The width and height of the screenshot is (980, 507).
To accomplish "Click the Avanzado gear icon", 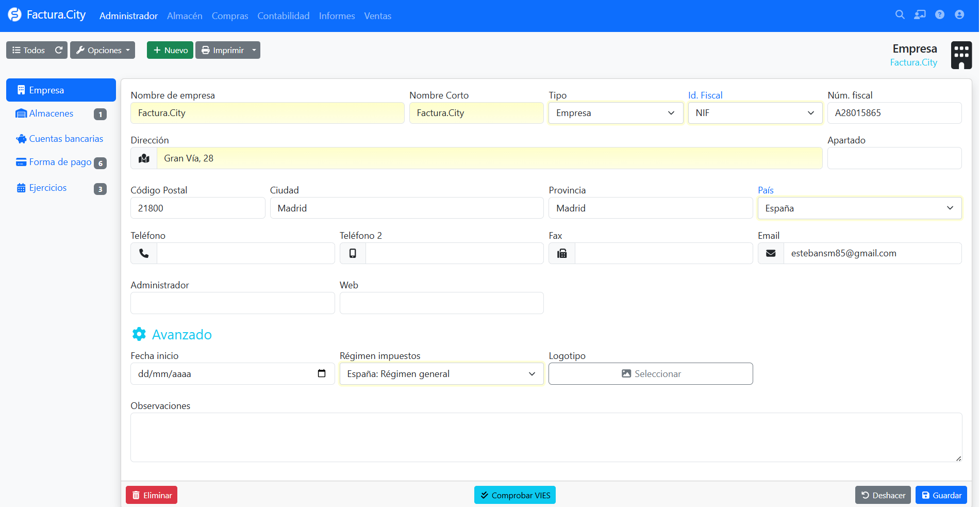I will tap(139, 334).
